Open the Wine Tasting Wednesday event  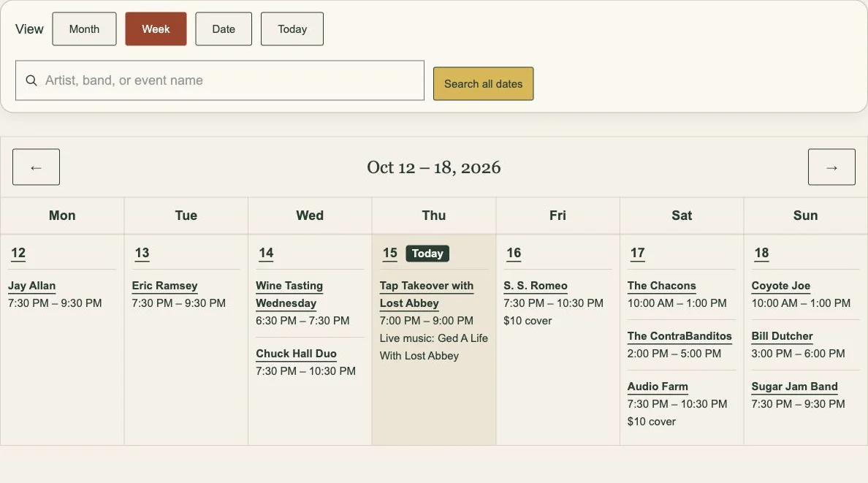point(289,294)
